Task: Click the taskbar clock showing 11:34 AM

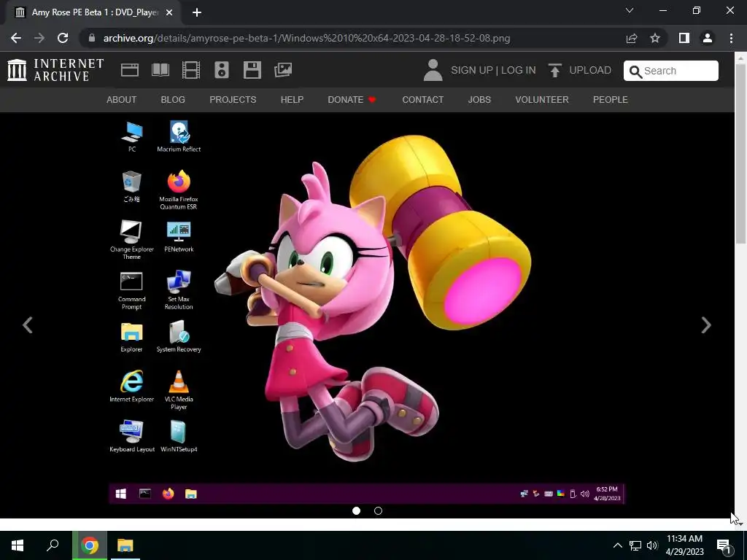Action: (x=684, y=545)
